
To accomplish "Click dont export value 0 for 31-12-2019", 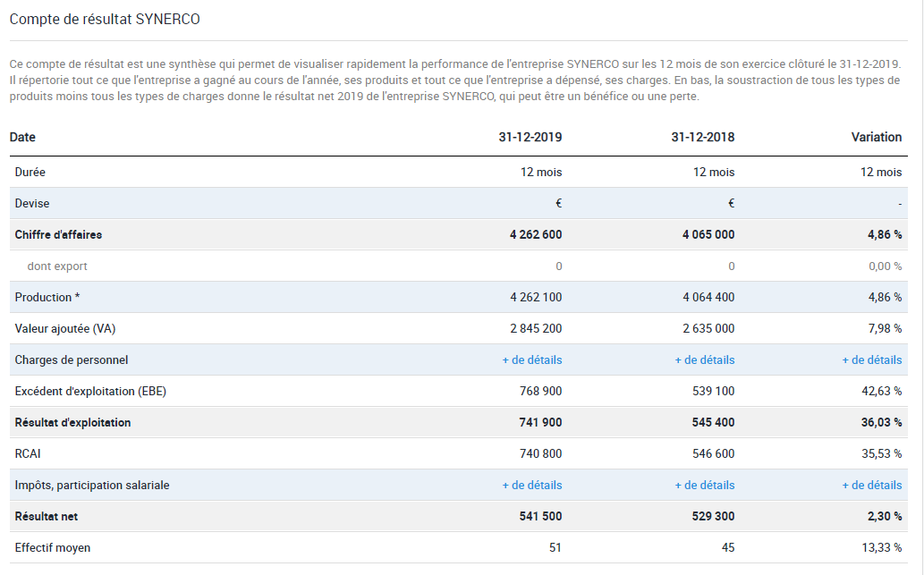I will point(559,266).
